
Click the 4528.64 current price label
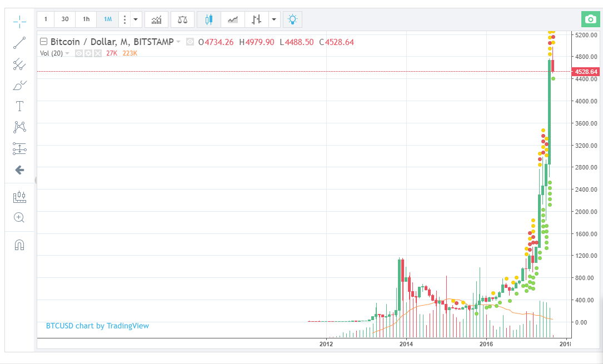586,72
